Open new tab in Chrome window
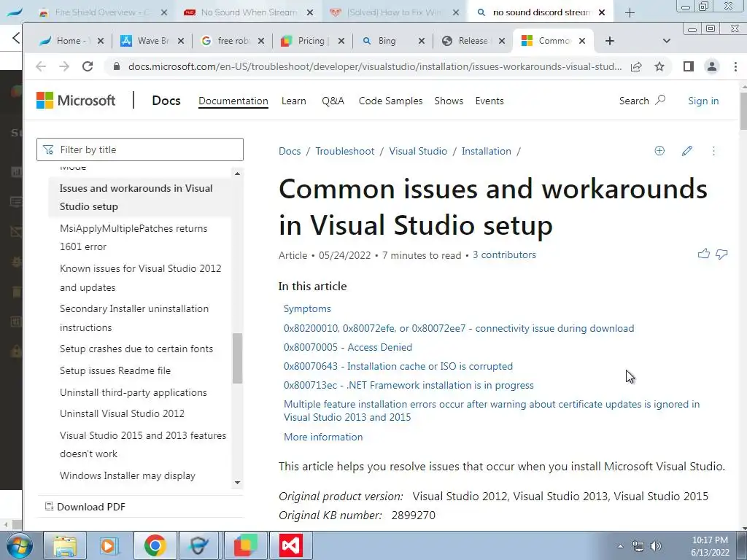 (610, 41)
